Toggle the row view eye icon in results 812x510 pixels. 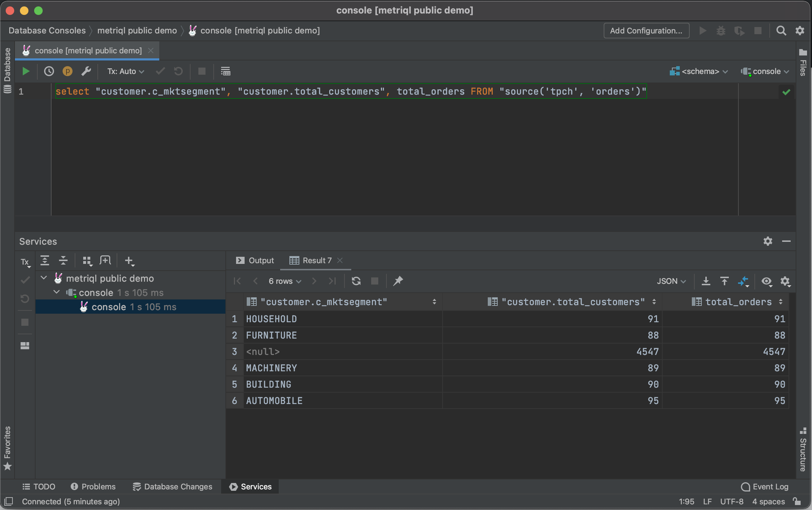[766, 281]
